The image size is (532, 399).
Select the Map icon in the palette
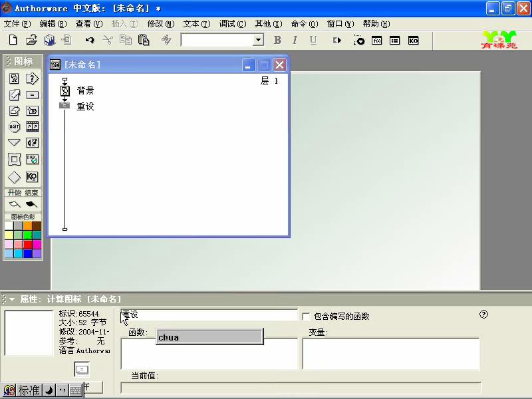32,110
